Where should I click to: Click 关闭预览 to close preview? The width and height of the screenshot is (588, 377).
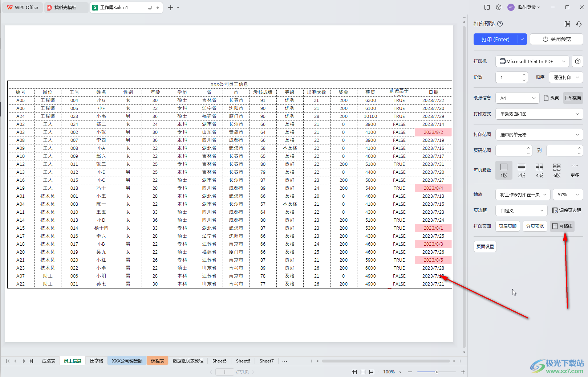[x=556, y=39]
